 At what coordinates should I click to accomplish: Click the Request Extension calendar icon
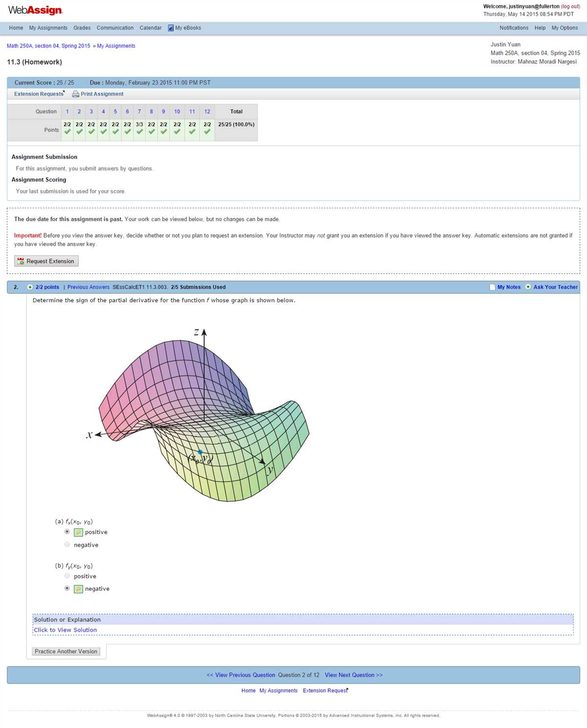pos(21,262)
